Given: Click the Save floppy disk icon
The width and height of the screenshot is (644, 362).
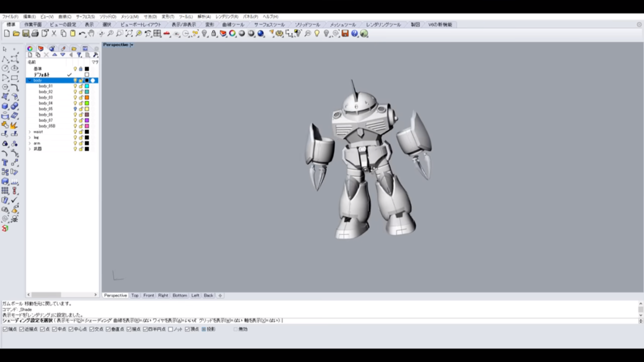Looking at the screenshot, I should pyautogui.click(x=26, y=34).
